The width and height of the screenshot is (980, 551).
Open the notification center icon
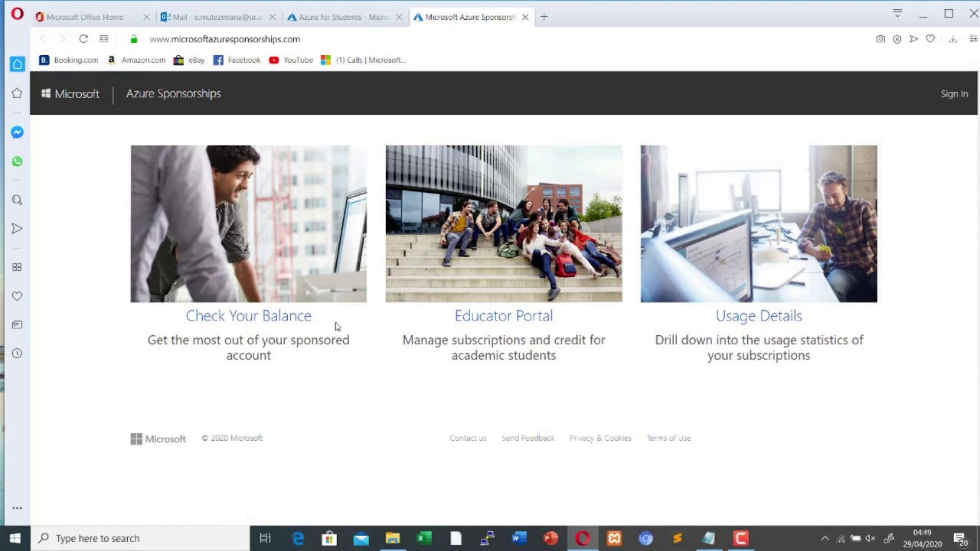point(960,538)
